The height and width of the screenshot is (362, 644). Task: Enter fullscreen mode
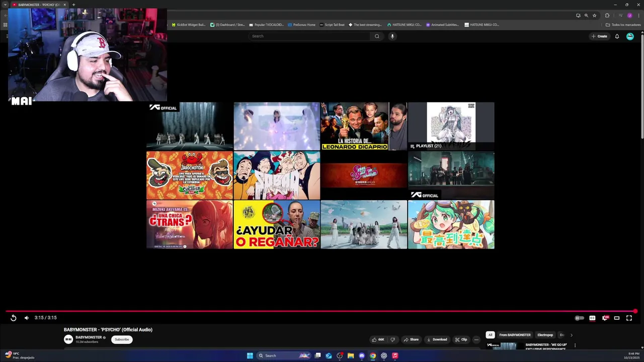(629, 318)
